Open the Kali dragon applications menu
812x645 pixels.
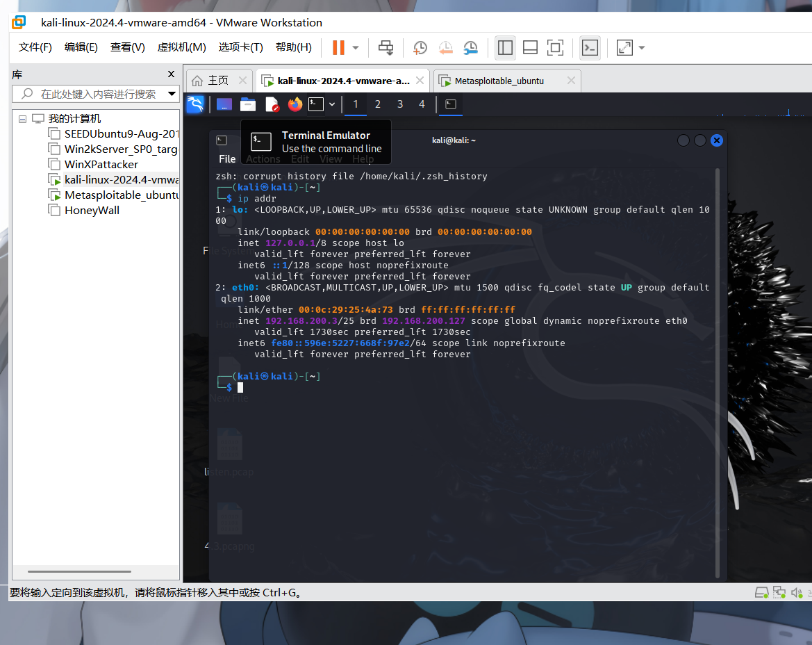coord(195,104)
